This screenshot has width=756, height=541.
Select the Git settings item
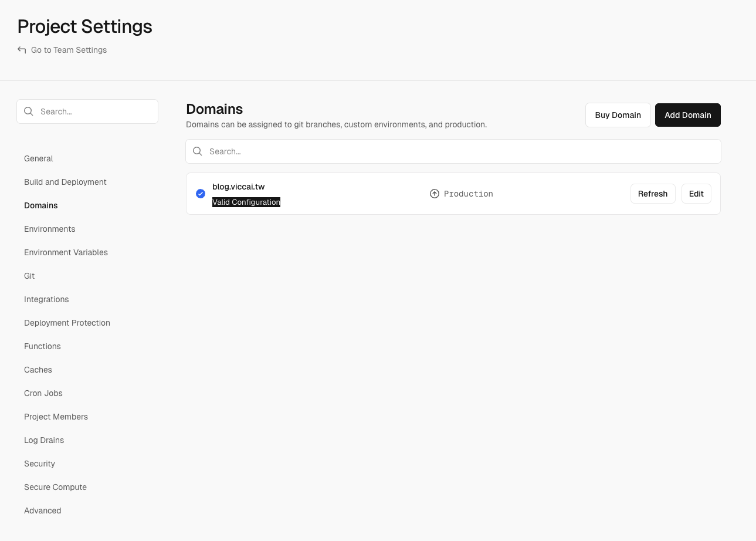(29, 276)
